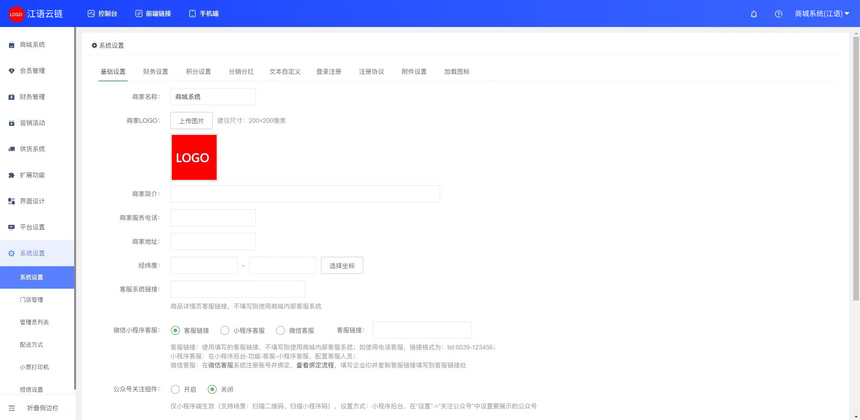Screen dimensions: 860x420
Task: Click the 会员管理 diamond icon in sidebar
Action: (x=12, y=71)
